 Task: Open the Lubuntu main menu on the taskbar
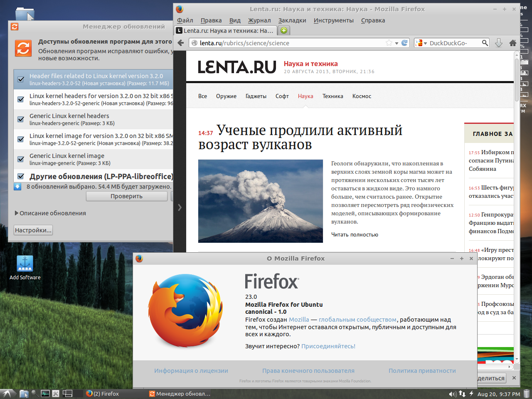8,394
